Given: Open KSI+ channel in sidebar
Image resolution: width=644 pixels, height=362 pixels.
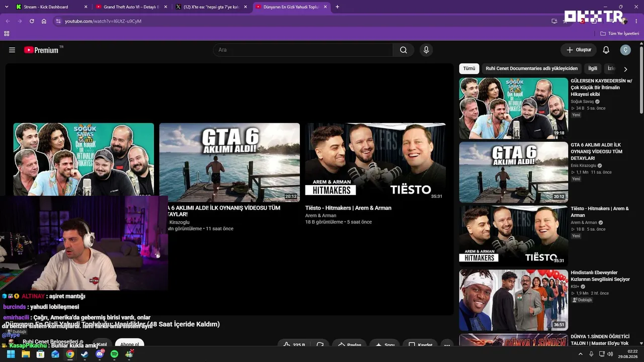Looking at the screenshot, I should (576, 287).
